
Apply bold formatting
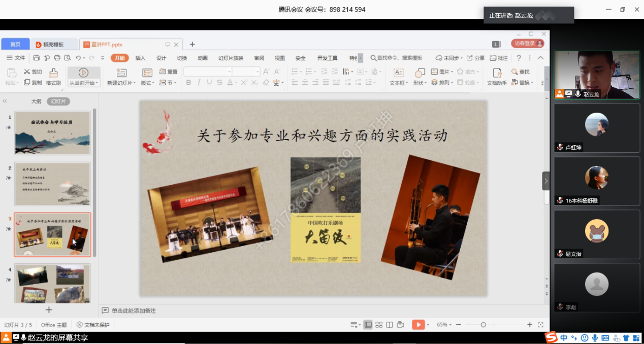[188, 83]
